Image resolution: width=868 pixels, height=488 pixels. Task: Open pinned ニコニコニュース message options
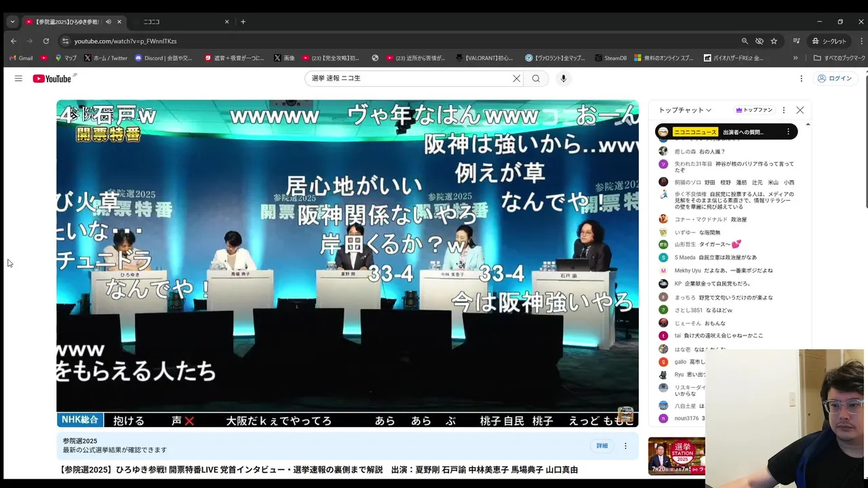(788, 132)
